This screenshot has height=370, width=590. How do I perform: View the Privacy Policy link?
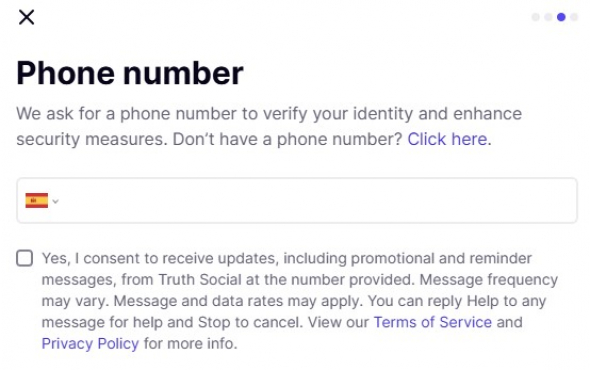[x=90, y=344]
